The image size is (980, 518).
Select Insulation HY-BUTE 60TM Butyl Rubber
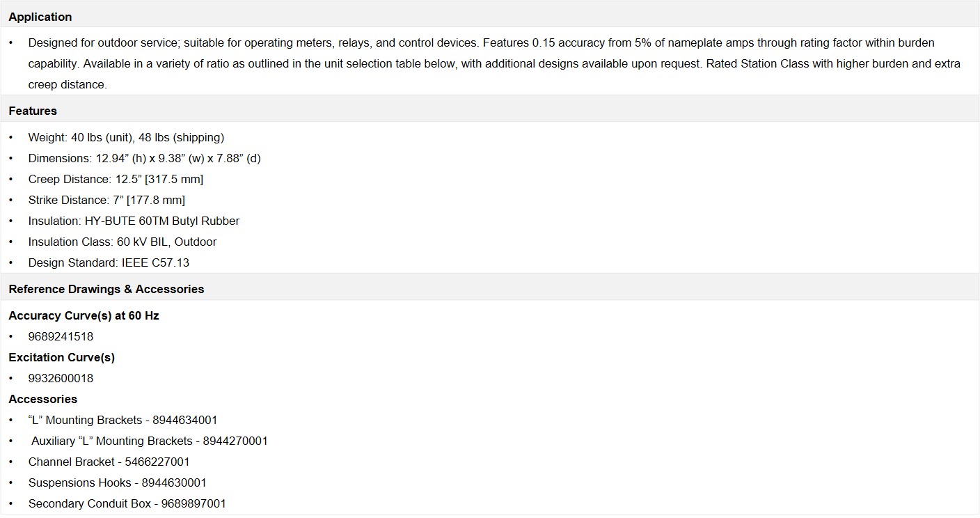[x=134, y=221]
